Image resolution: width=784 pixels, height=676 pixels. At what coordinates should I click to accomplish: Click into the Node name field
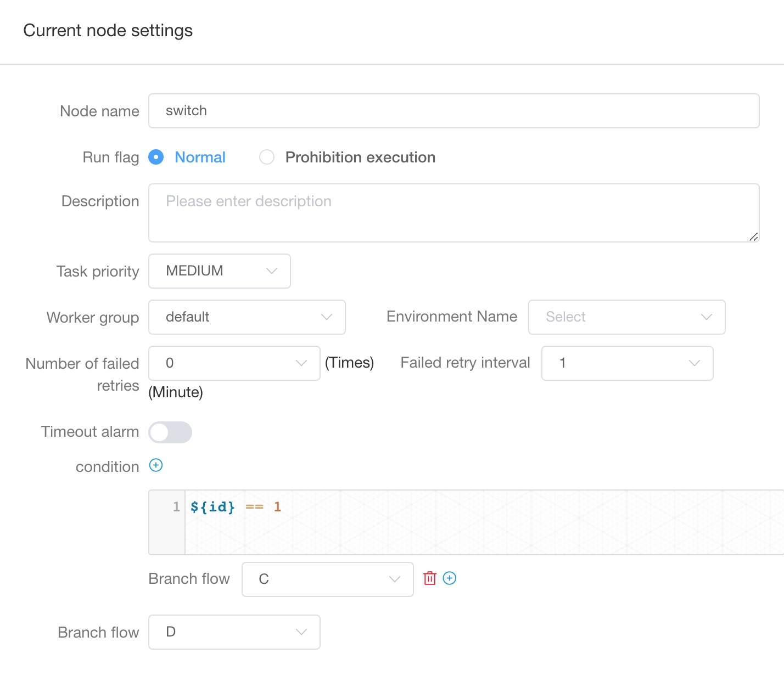tap(453, 111)
